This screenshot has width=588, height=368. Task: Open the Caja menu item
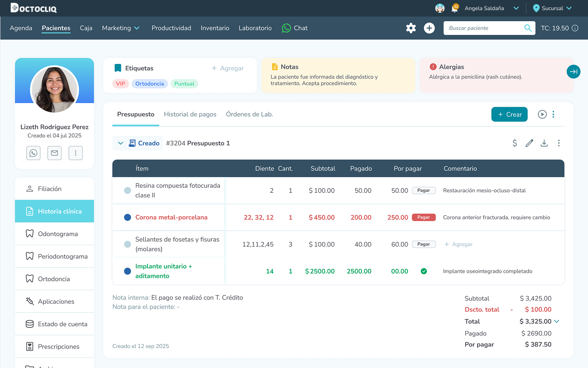pos(86,28)
